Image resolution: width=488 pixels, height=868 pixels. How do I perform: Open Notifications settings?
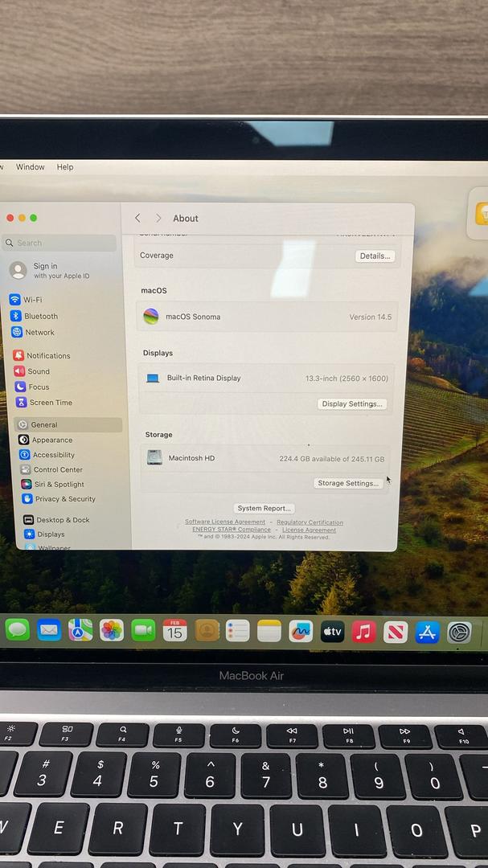[42, 355]
